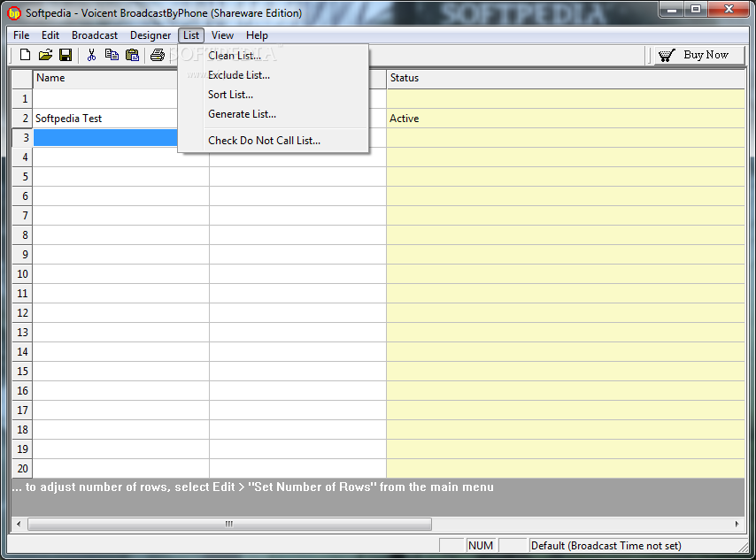Open the Edit menu

[50, 35]
